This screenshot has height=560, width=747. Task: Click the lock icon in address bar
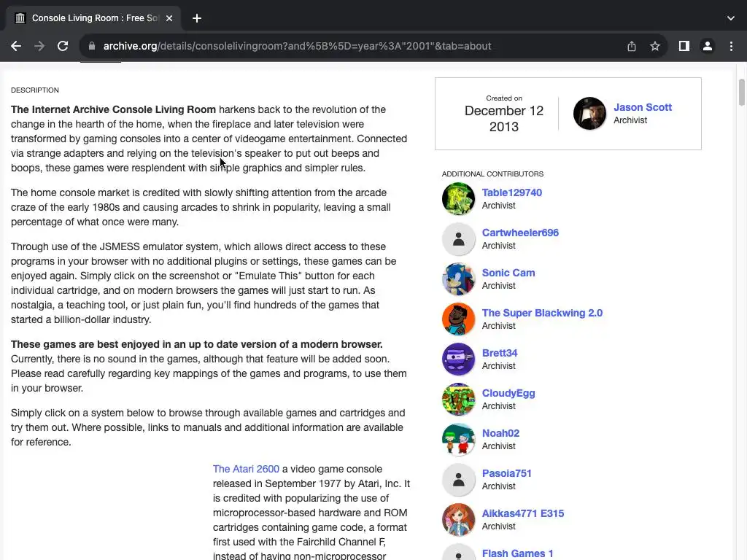pyautogui.click(x=92, y=46)
